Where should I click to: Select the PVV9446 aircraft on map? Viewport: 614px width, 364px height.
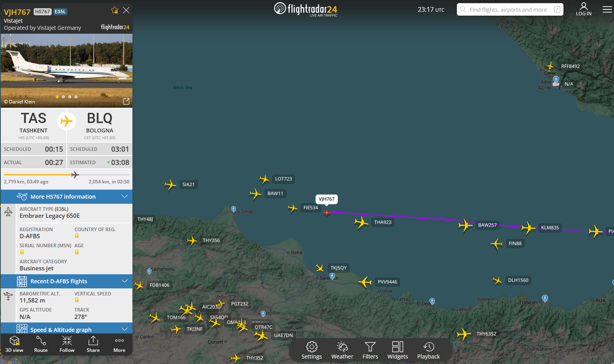pyautogui.click(x=365, y=282)
